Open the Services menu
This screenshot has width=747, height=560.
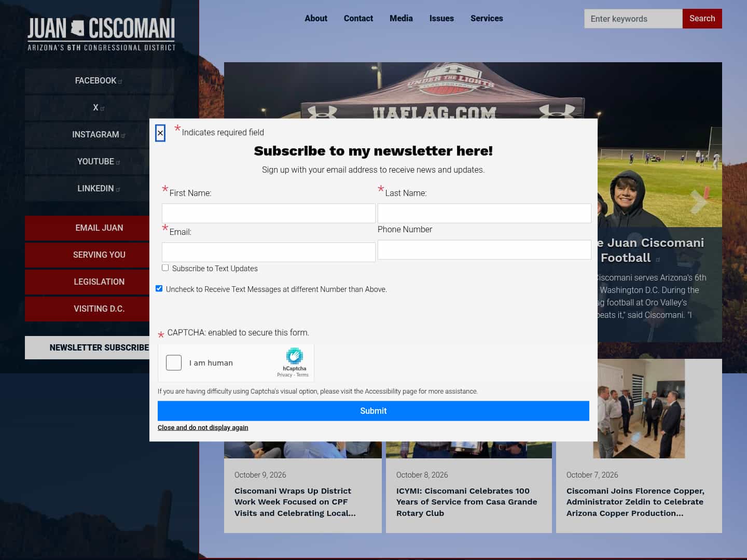click(x=487, y=18)
